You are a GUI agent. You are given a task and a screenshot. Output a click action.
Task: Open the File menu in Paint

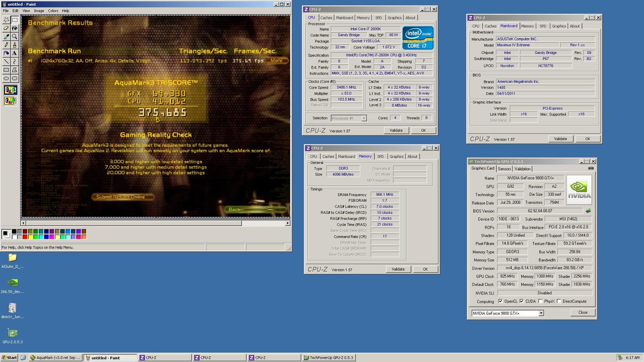[x=6, y=11]
